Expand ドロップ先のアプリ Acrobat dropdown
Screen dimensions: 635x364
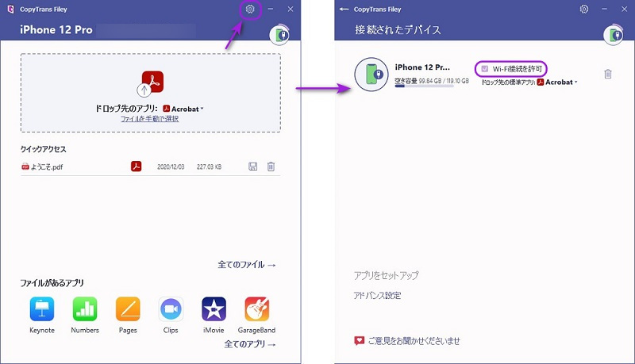point(183,109)
